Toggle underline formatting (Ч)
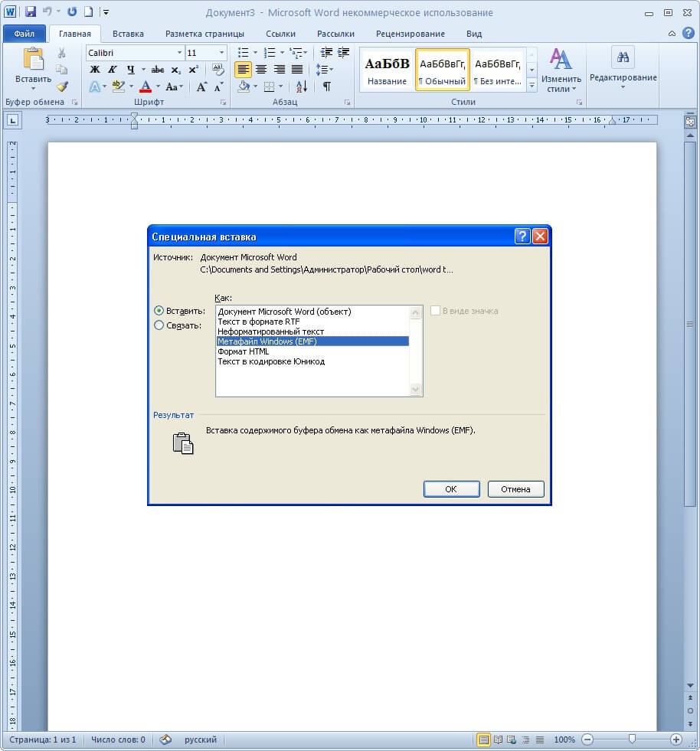 coord(130,70)
